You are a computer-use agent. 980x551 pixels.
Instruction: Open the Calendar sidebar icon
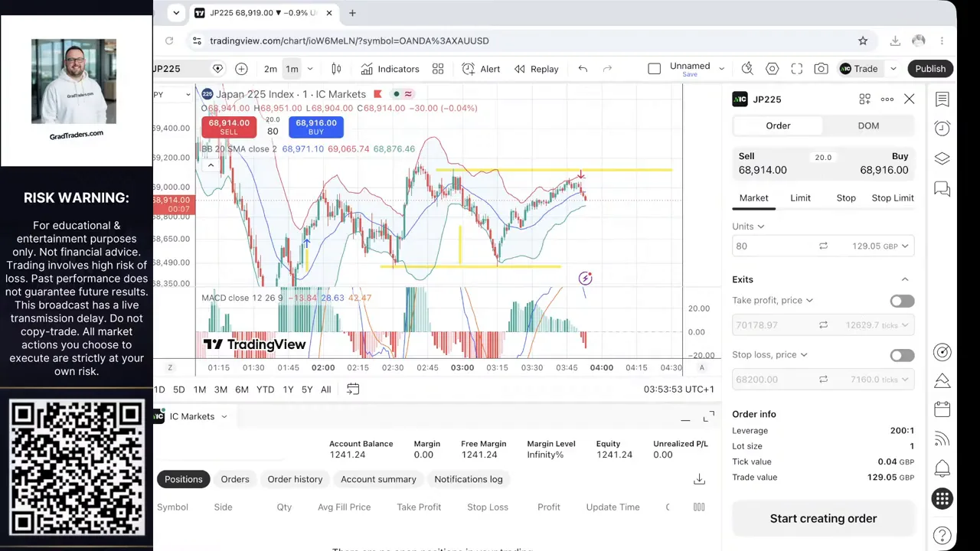click(942, 409)
